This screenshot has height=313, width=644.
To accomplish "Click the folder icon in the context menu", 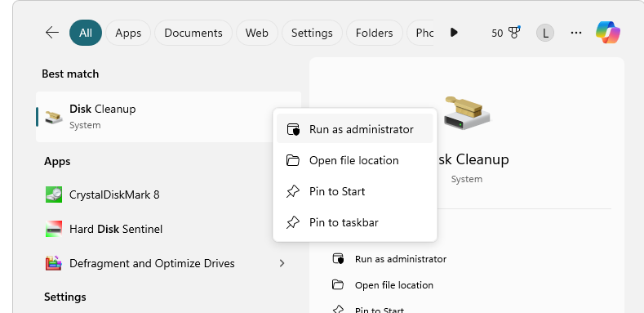I will tap(292, 160).
